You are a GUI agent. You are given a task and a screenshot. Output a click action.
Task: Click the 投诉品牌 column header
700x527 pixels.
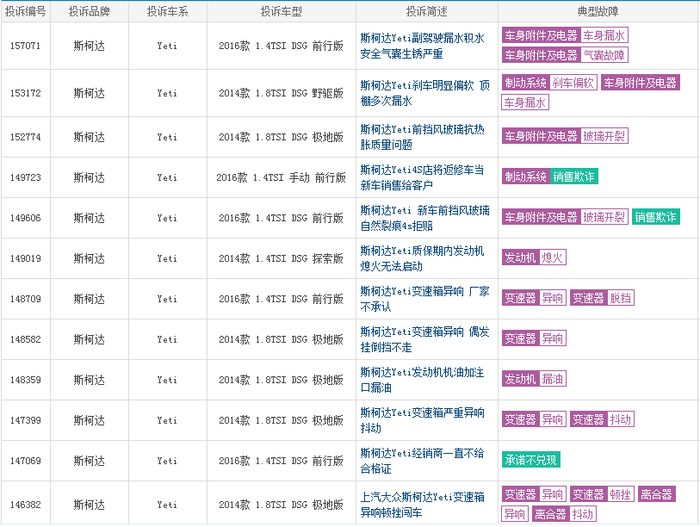point(89,12)
